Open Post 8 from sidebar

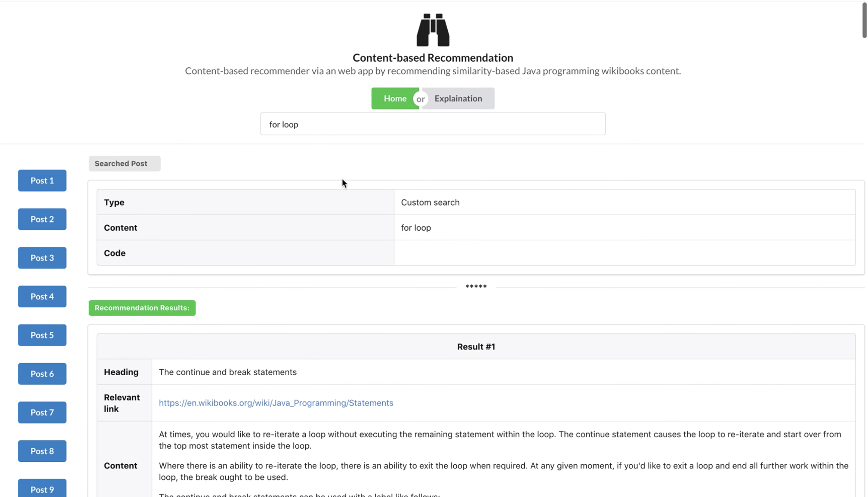pos(42,451)
